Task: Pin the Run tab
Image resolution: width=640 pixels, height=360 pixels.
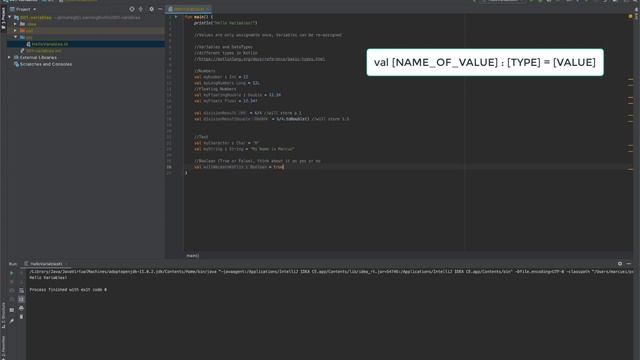Action: click(11, 321)
